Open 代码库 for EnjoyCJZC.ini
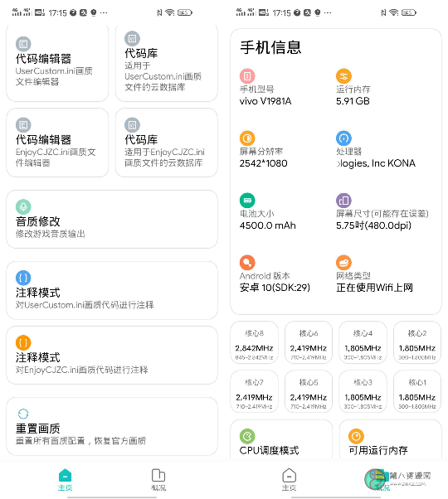 coord(167,143)
